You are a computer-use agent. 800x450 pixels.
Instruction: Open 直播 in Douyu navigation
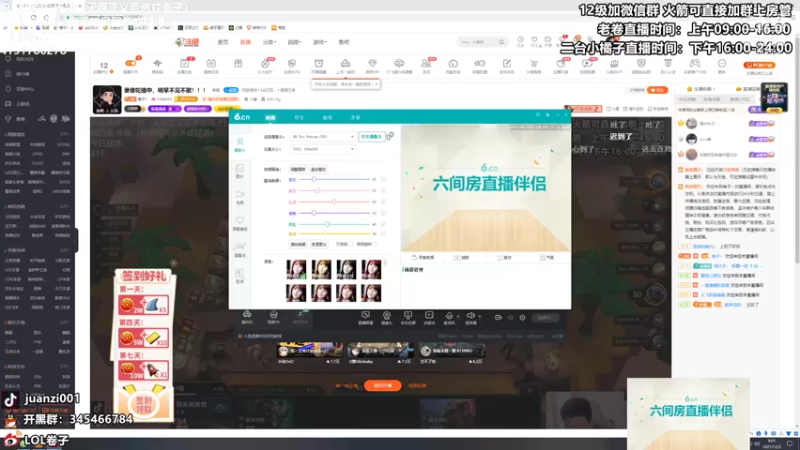245,42
